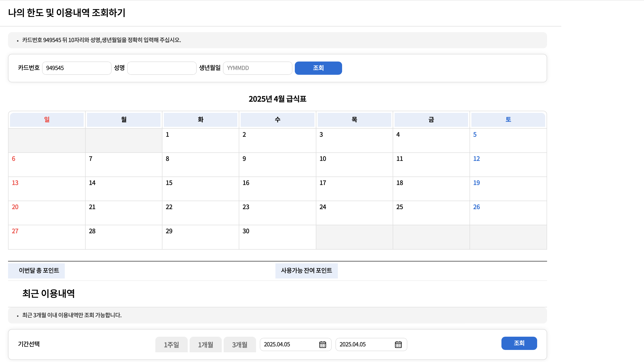Click the 금 Friday column header
This screenshot has width=644, height=362.
(431, 119)
